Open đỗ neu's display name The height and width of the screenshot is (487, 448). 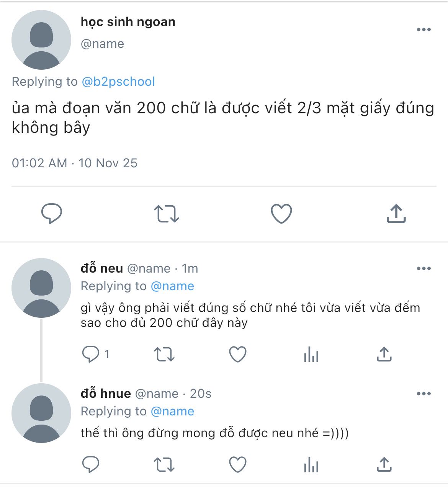(x=102, y=268)
